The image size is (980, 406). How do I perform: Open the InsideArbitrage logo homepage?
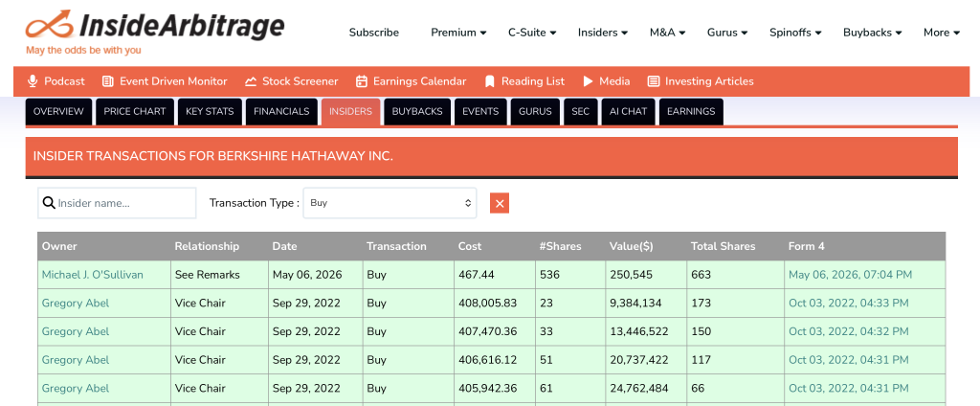coord(155,32)
